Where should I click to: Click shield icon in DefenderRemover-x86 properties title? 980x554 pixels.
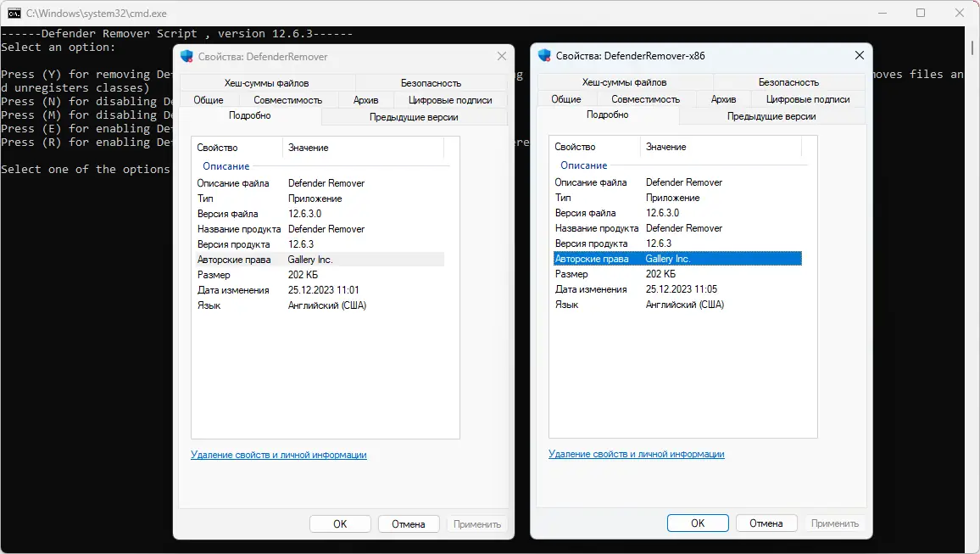tap(544, 56)
